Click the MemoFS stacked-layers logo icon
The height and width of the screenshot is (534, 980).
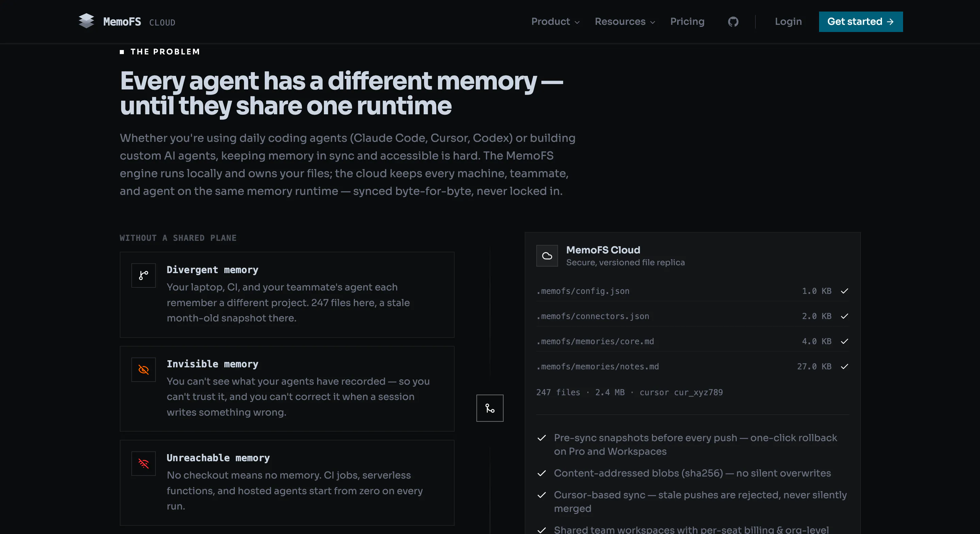(86, 21)
